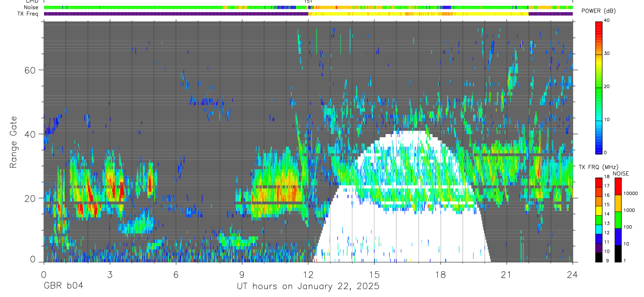Click the UT hours on January 22, 2025 title
The image size is (644, 297).
(308, 287)
